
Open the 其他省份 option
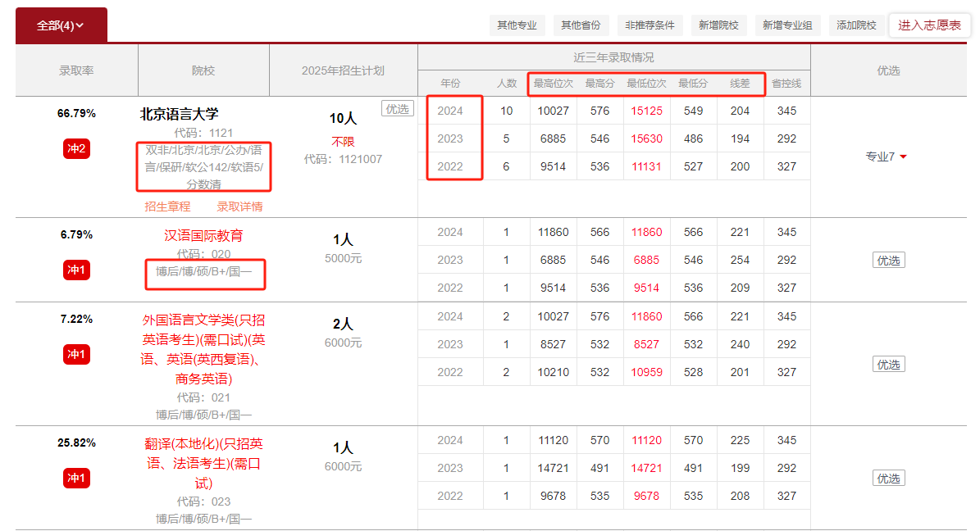click(581, 25)
